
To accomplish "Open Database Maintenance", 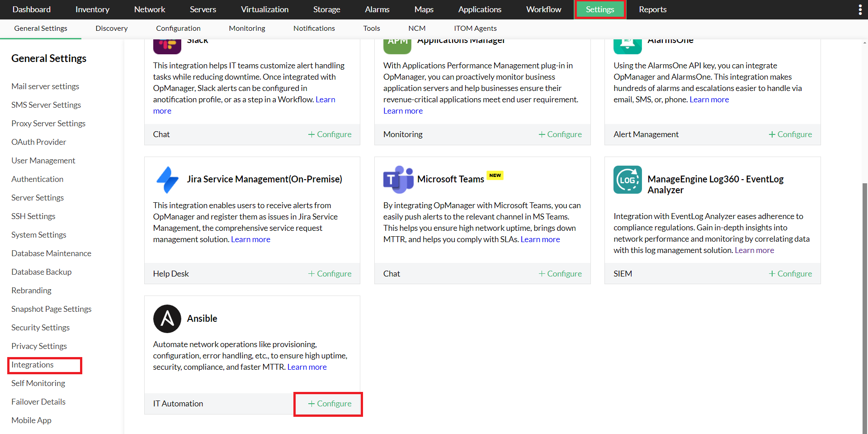I will pos(52,253).
